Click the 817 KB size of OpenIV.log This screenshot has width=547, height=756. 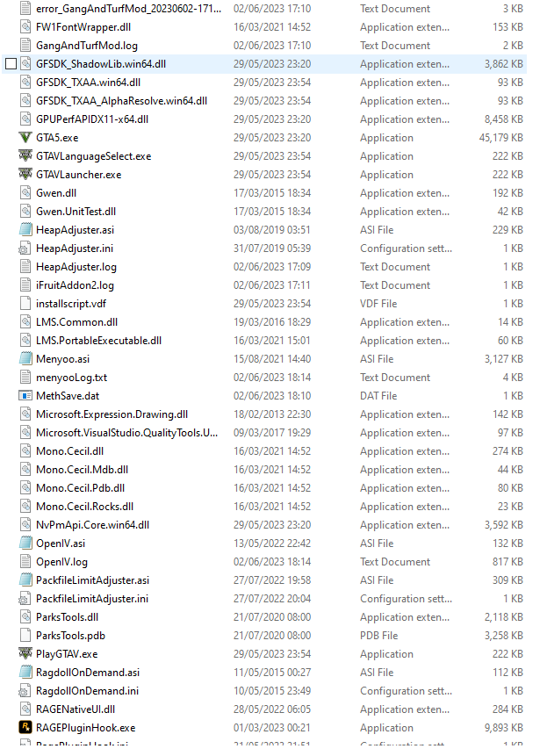[507, 562]
